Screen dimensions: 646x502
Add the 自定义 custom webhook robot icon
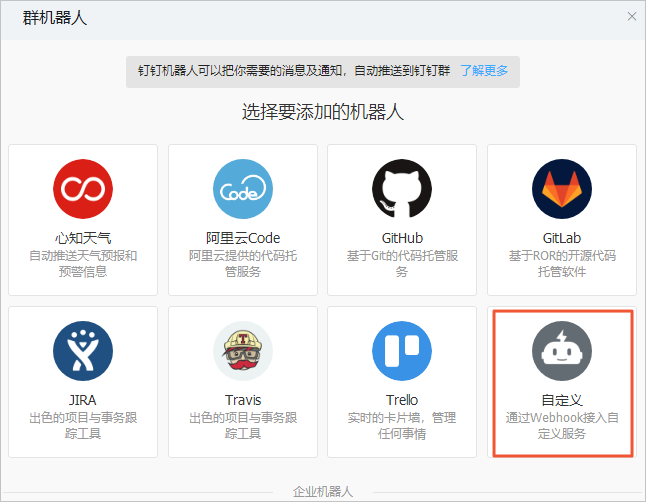point(562,351)
